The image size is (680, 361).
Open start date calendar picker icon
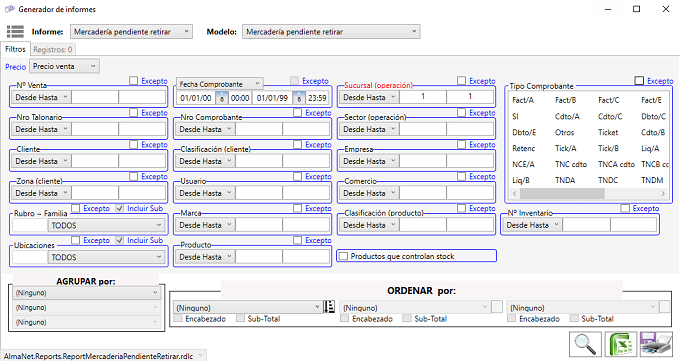(221, 98)
